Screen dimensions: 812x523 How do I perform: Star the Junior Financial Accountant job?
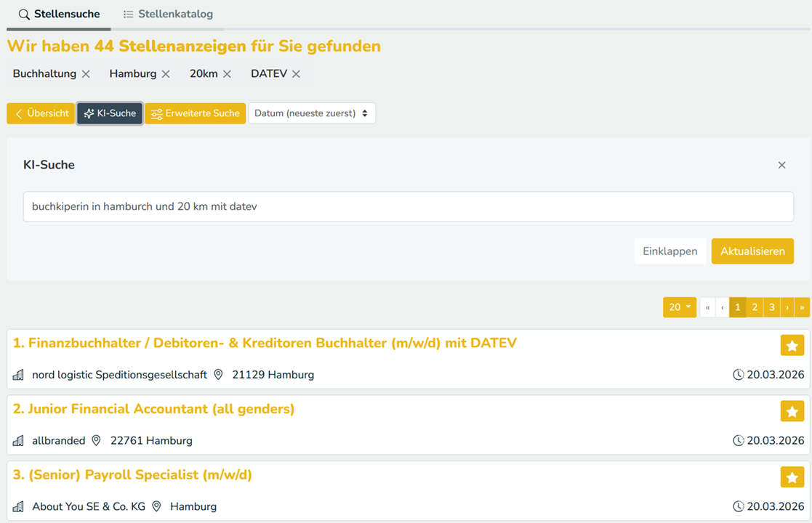[x=792, y=411]
